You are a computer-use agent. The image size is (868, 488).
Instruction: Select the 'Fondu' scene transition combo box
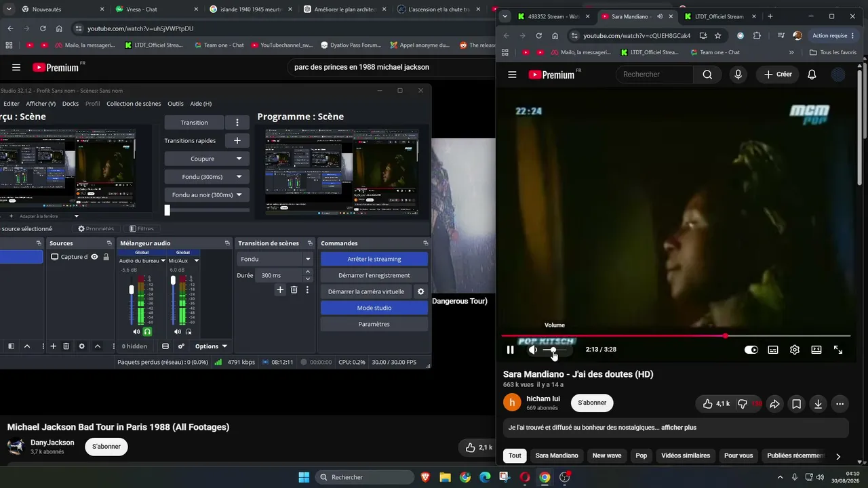click(x=275, y=259)
